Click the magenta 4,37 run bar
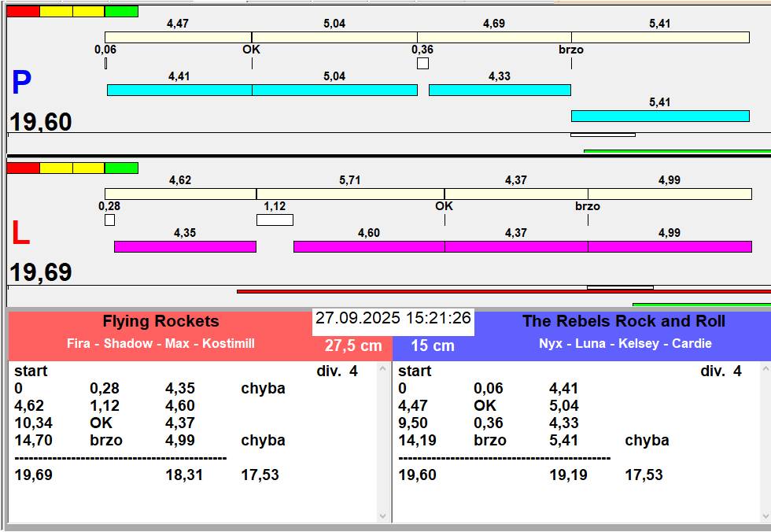 tap(516, 246)
